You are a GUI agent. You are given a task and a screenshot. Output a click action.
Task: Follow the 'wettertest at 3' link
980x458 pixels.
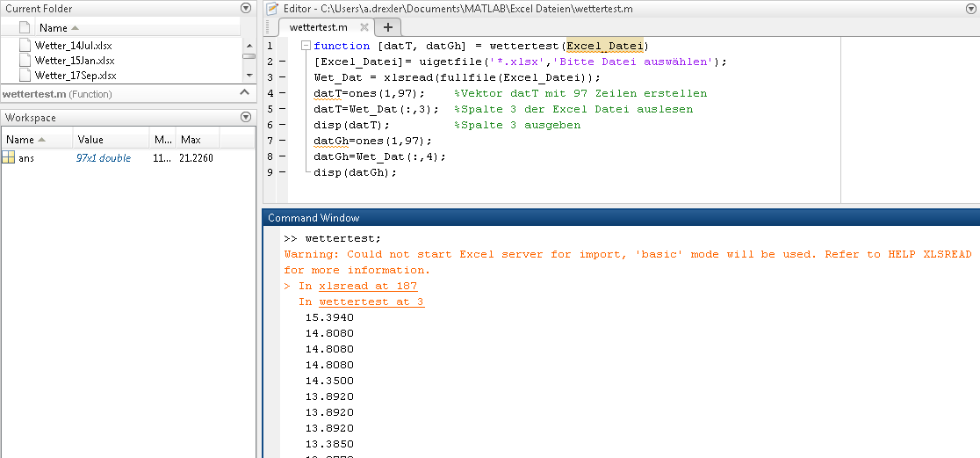371,302
